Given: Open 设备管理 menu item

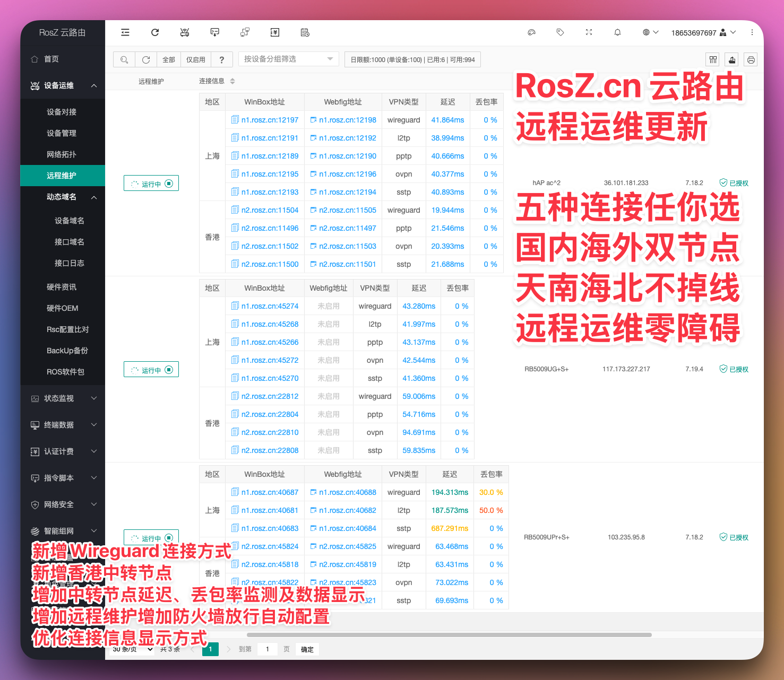Looking at the screenshot, I should [62, 133].
